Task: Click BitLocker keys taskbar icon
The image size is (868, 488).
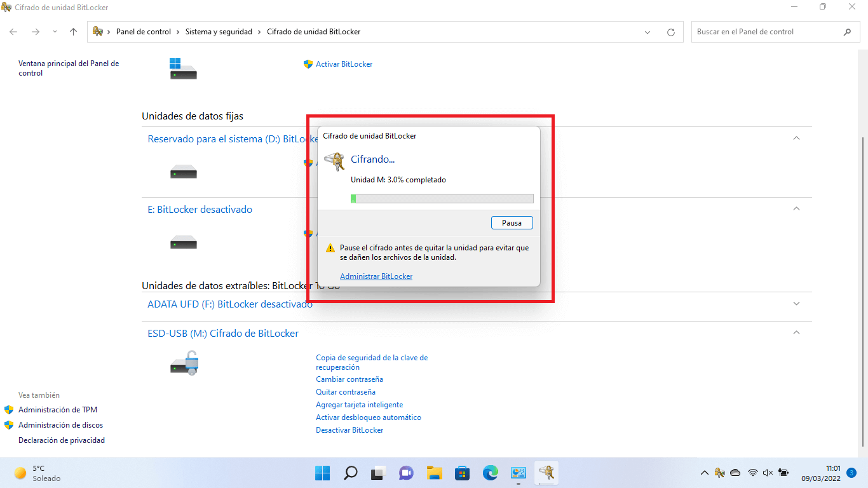Action: tap(546, 473)
